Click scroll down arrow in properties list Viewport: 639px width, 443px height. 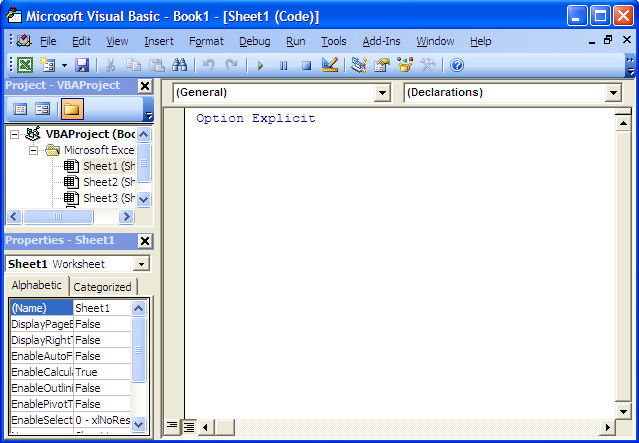(x=138, y=424)
